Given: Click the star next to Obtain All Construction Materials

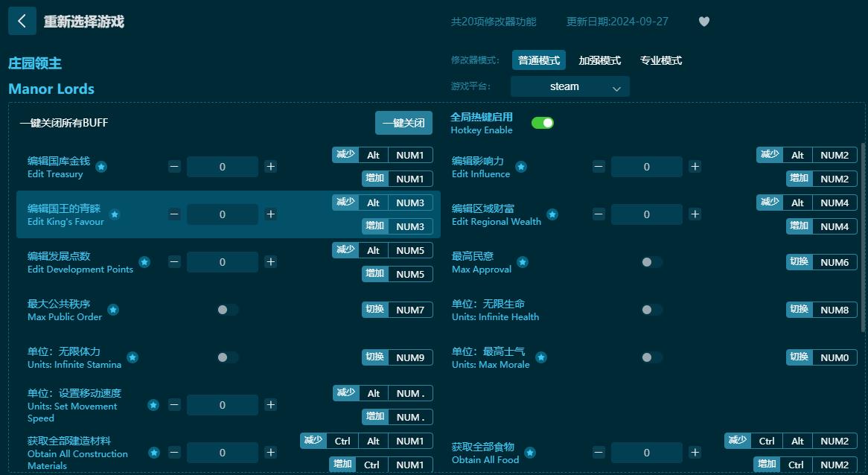Looking at the screenshot, I should [x=153, y=453].
